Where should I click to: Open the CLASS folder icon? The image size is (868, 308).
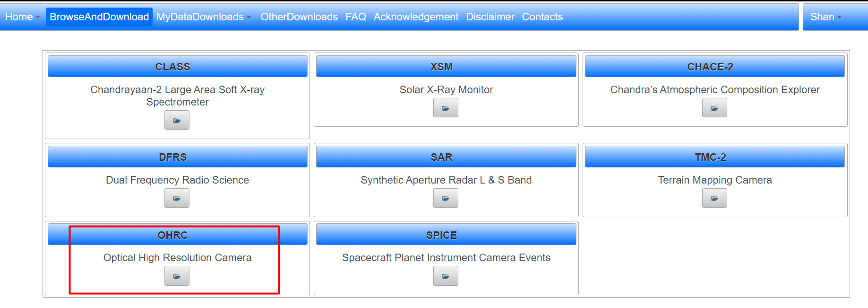pyautogui.click(x=177, y=120)
